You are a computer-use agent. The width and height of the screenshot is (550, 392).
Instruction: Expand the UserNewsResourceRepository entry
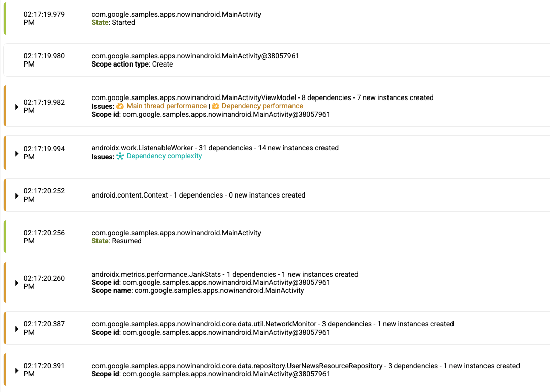pyautogui.click(x=17, y=370)
